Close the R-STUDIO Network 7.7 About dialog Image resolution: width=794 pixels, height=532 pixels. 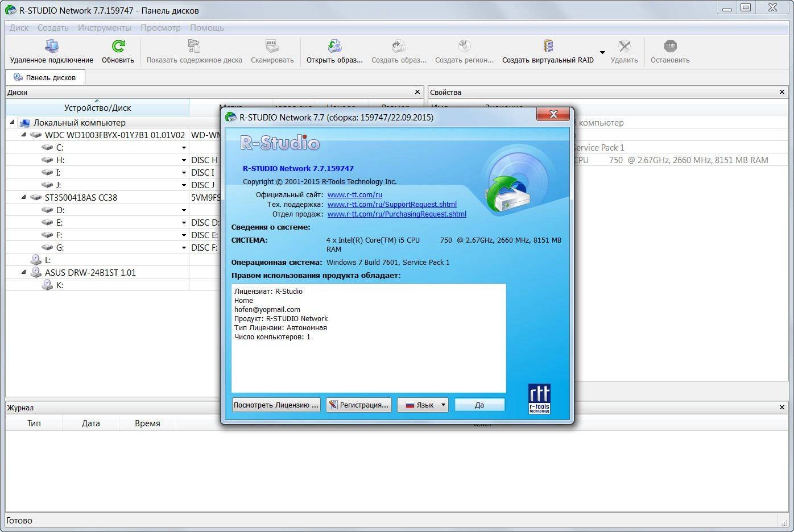tap(553, 114)
